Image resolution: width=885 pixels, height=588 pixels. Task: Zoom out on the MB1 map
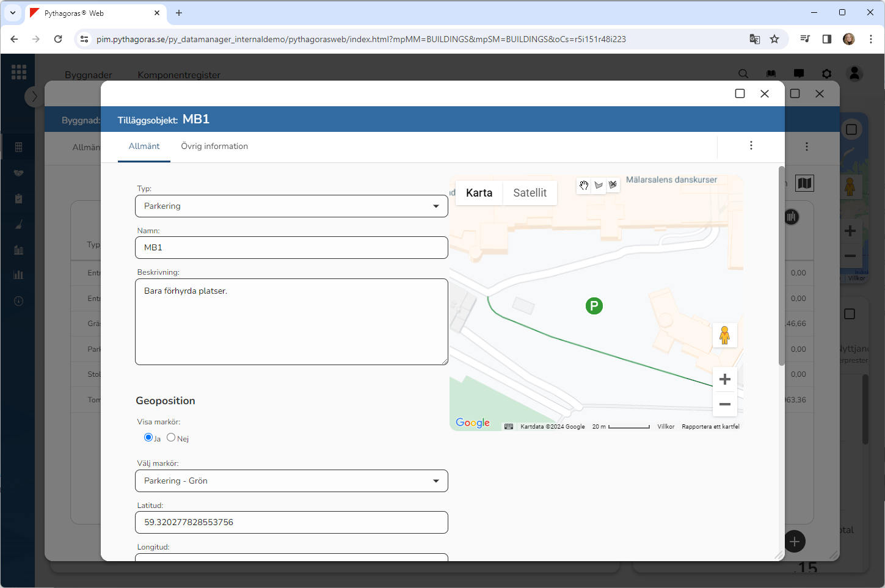[724, 404]
